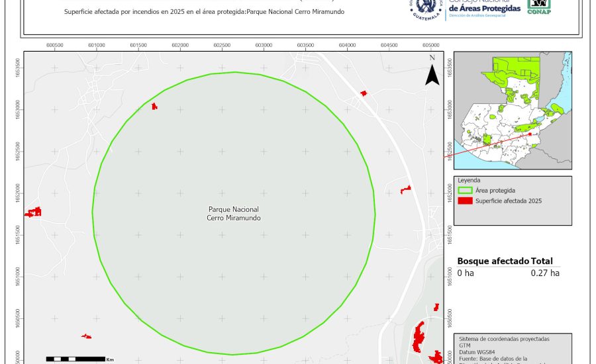
Task: Click the Leyenda heading in legend box
Action: pos(468,179)
